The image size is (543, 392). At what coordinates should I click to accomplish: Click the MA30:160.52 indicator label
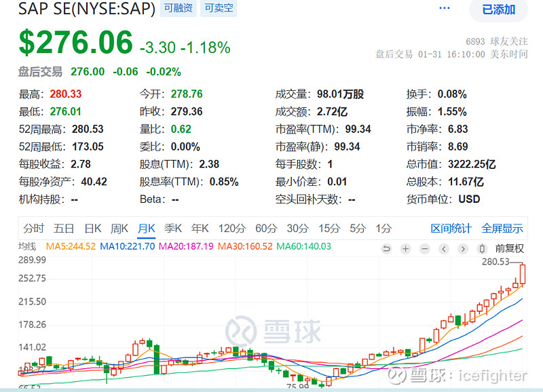pos(245,246)
